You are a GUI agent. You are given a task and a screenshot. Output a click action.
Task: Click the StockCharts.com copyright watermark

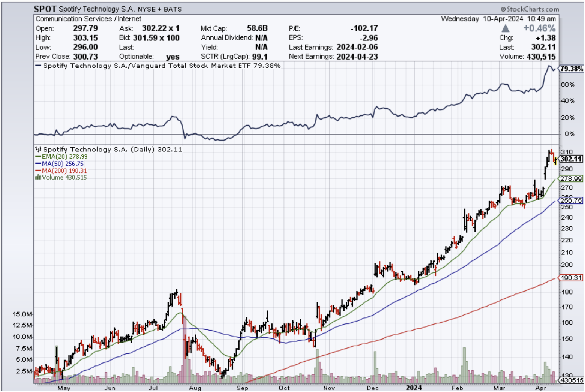pos(529,9)
